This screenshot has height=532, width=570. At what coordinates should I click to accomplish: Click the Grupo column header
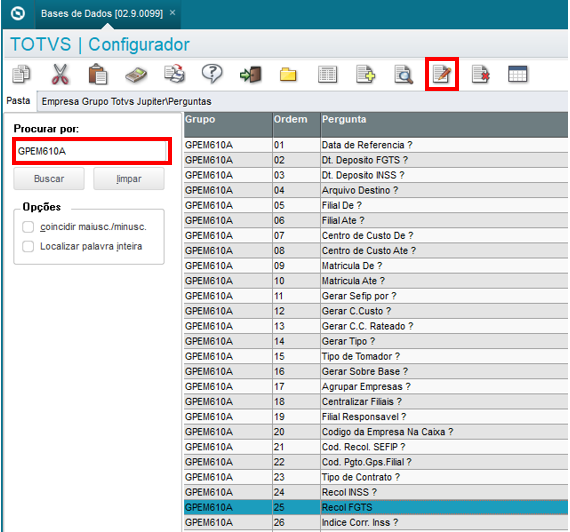[x=228, y=124]
